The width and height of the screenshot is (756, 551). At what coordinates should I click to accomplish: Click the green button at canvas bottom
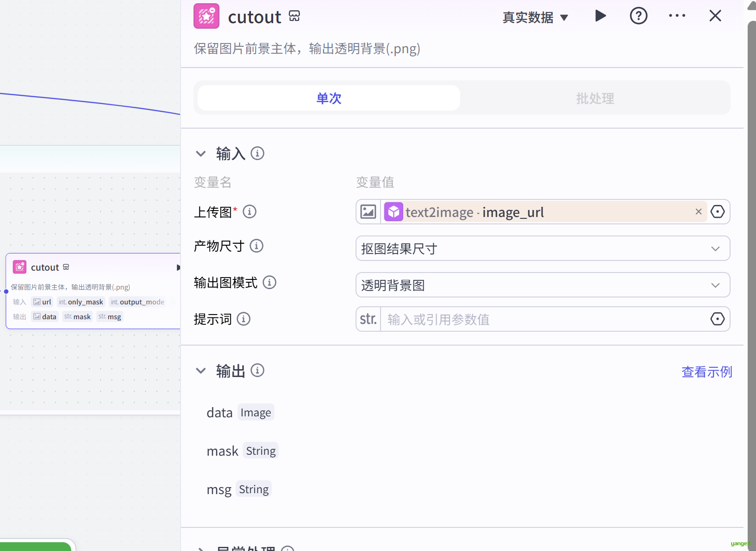tap(36, 546)
